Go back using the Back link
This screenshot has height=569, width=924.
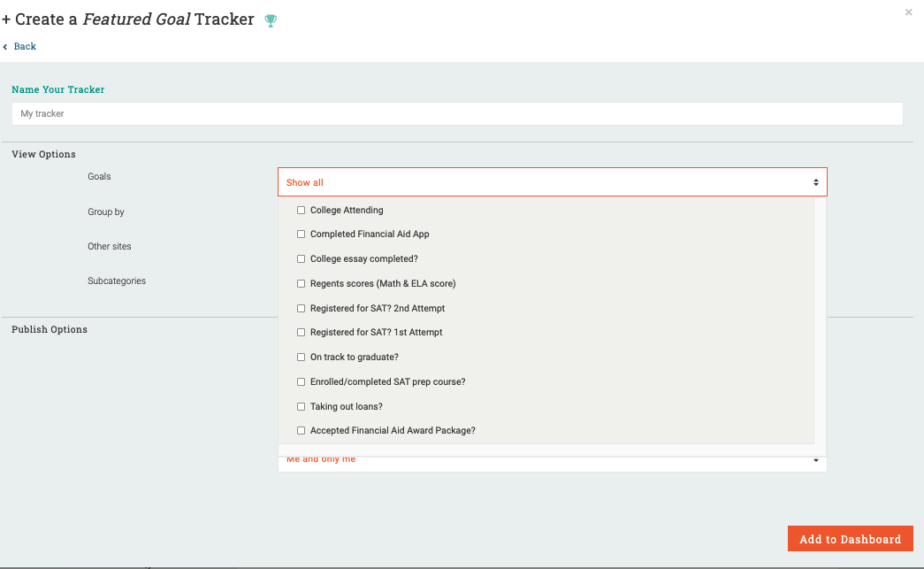point(25,46)
